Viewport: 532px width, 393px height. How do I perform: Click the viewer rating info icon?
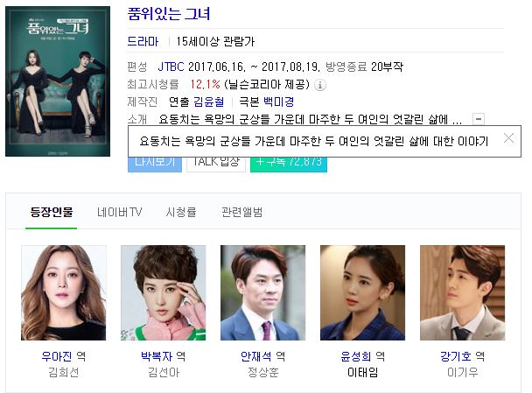319,85
